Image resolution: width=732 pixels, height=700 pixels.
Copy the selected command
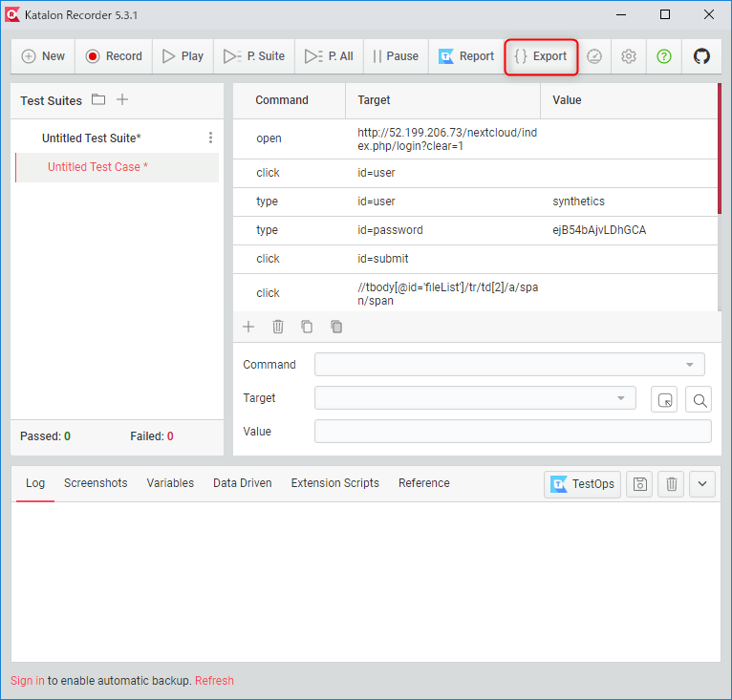307,327
